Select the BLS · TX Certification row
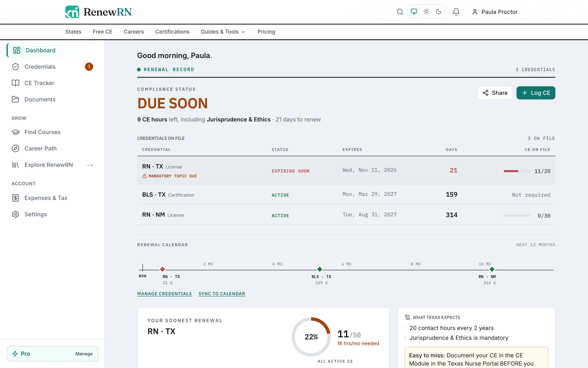 coord(346,194)
